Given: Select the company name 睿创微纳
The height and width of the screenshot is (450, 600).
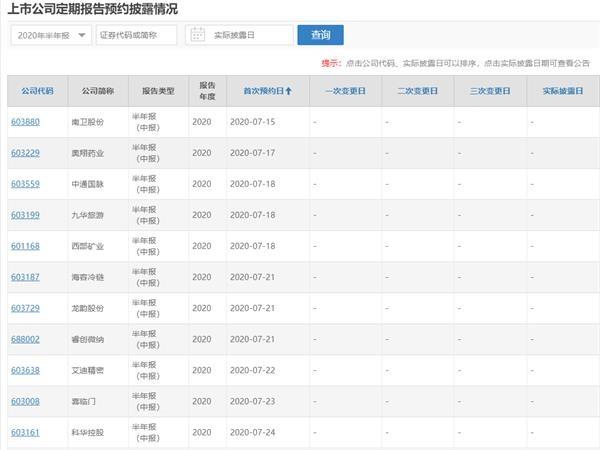Looking at the screenshot, I should click(88, 339).
